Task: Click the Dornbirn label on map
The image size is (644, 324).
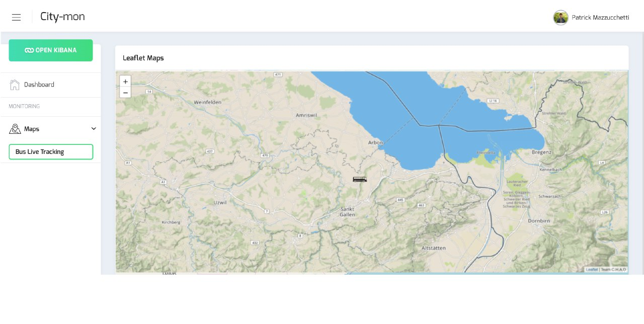Action: pos(538,220)
